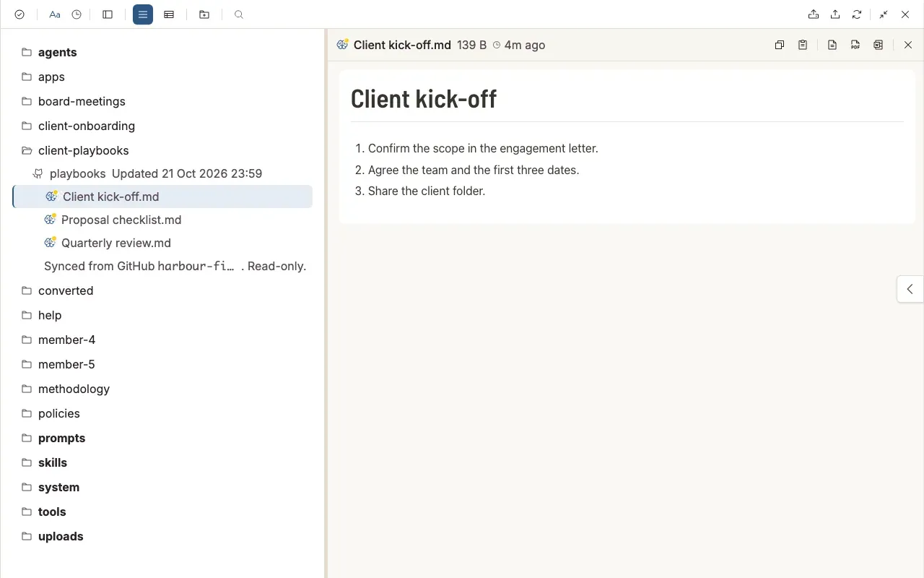Switch to the table view mode
The width and height of the screenshot is (924, 578).
coord(169,14)
